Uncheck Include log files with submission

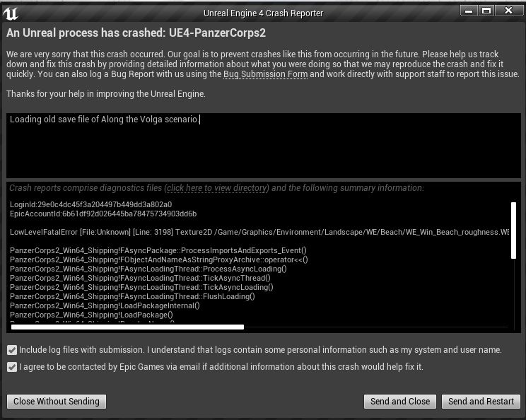(12, 350)
